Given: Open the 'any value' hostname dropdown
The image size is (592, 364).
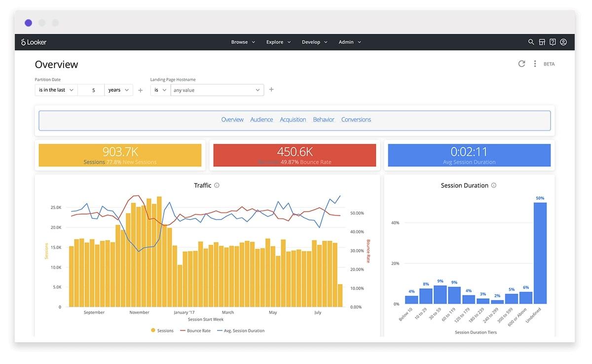Looking at the screenshot, I should (x=217, y=90).
